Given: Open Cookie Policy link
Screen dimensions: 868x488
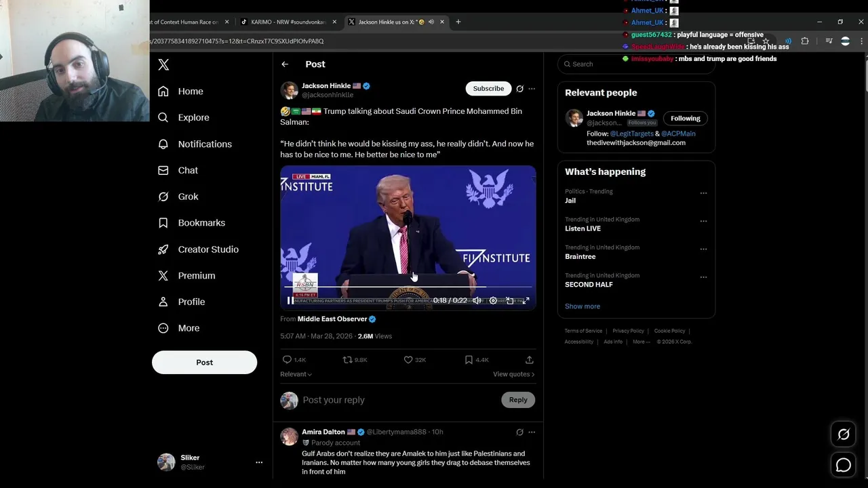Looking at the screenshot, I should pos(669,331).
